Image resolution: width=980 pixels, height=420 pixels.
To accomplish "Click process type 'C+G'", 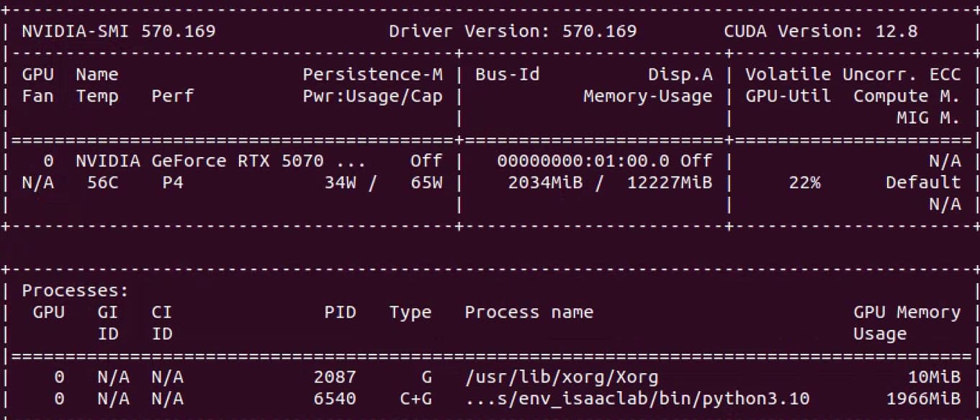I will click(415, 398).
